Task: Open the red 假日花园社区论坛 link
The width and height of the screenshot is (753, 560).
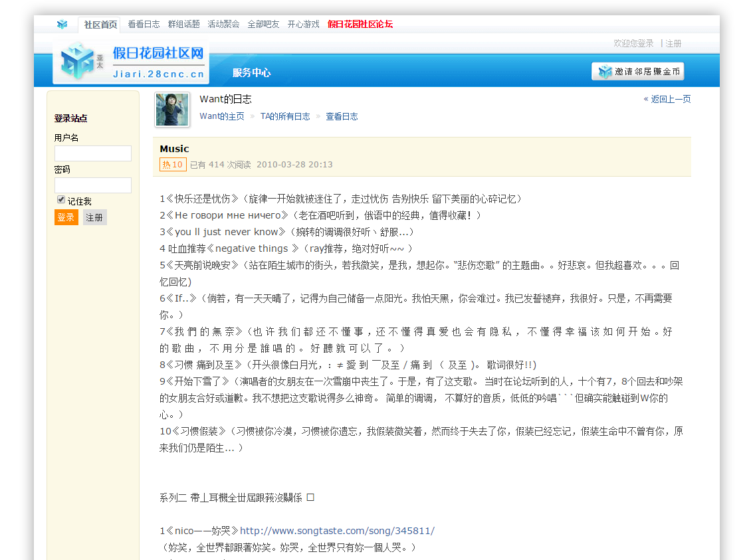Action: (x=360, y=24)
